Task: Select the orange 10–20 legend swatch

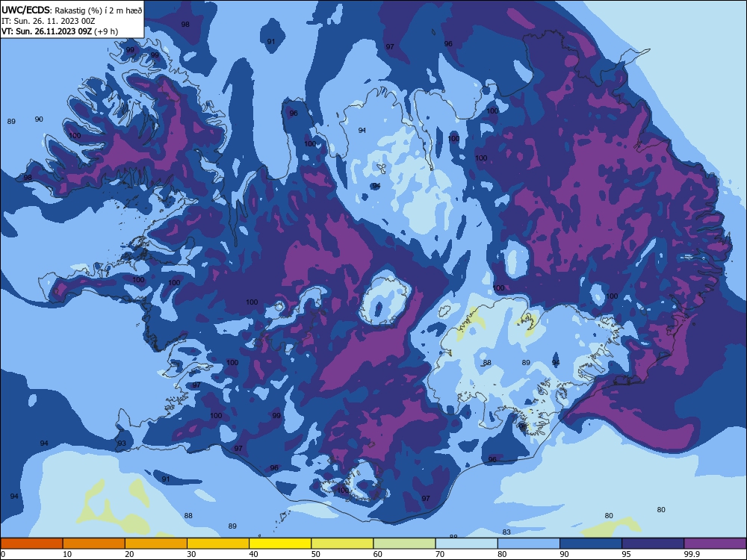Action: click(94, 544)
